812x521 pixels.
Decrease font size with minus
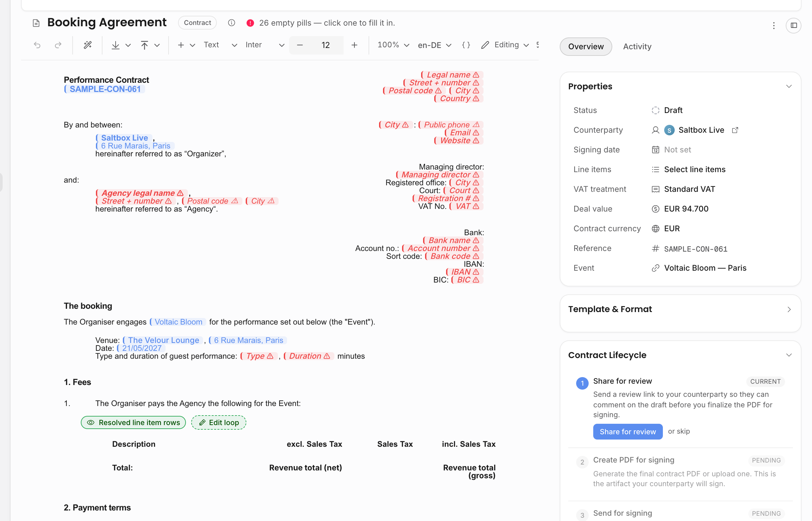pos(300,45)
